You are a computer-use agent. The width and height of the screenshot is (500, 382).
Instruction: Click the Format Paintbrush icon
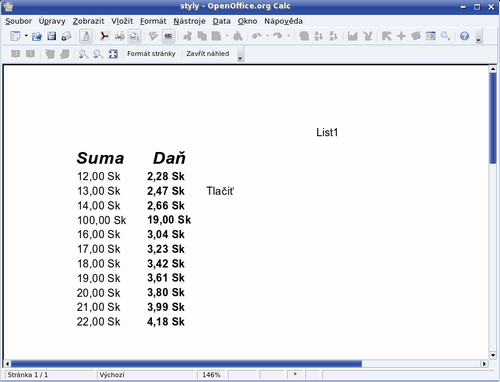pyautogui.click(x=238, y=36)
